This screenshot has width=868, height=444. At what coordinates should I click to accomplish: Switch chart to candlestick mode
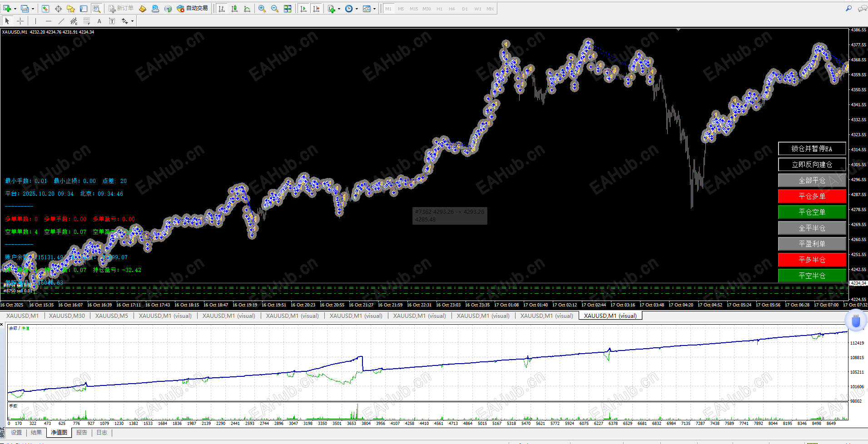pyautogui.click(x=234, y=9)
